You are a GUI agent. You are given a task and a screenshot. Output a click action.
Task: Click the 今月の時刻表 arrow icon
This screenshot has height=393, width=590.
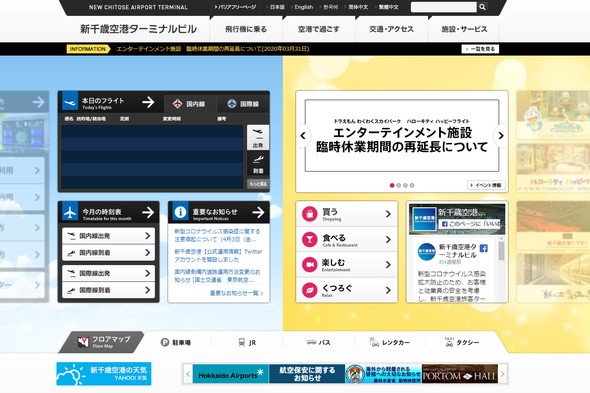click(148, 212)
